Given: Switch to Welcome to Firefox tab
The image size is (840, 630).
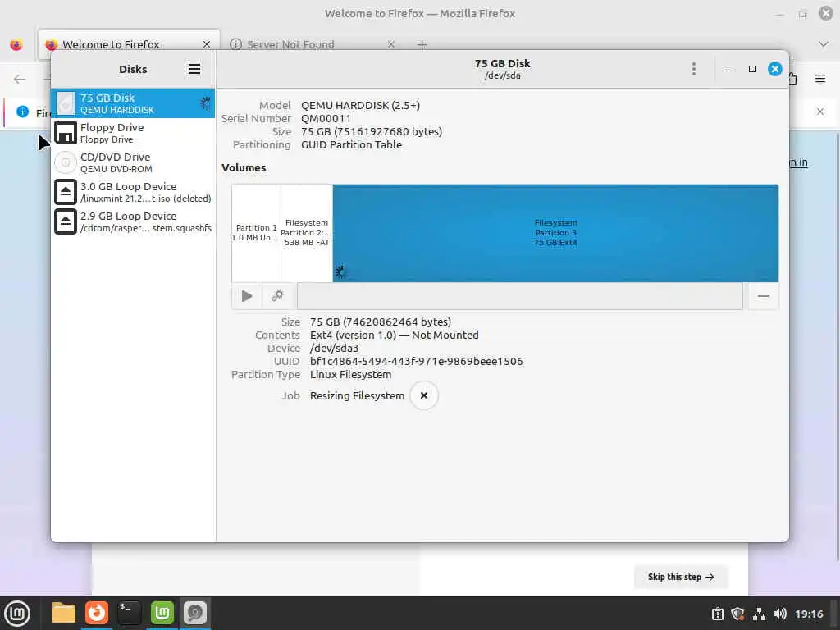Looking at the screenshot, I should [x=129, y=44].
